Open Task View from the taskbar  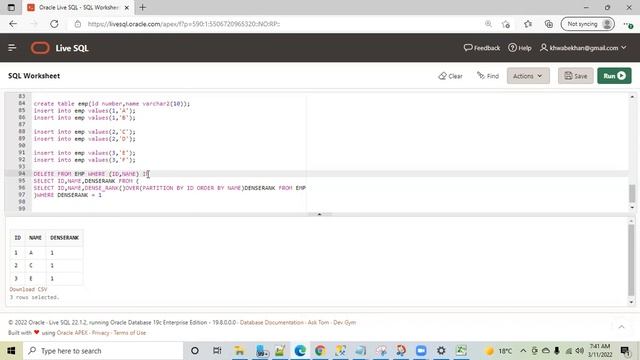point(217,351)
